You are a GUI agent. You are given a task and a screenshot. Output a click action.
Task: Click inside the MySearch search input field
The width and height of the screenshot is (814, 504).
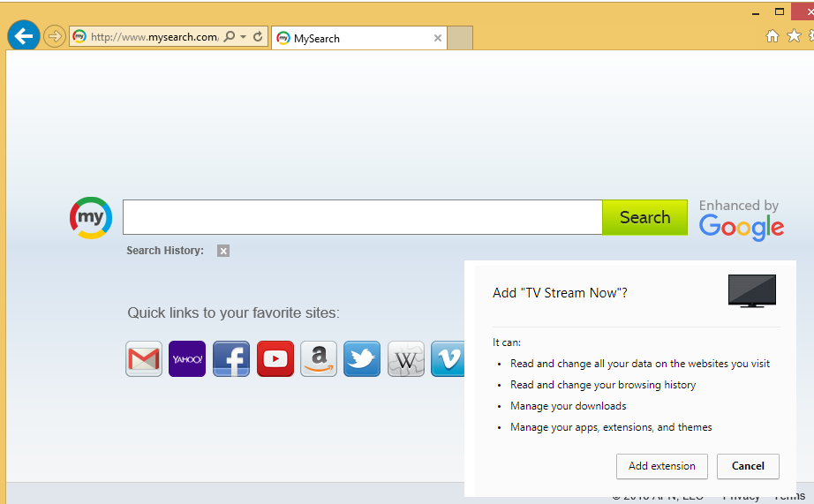(x=362, y=217)
